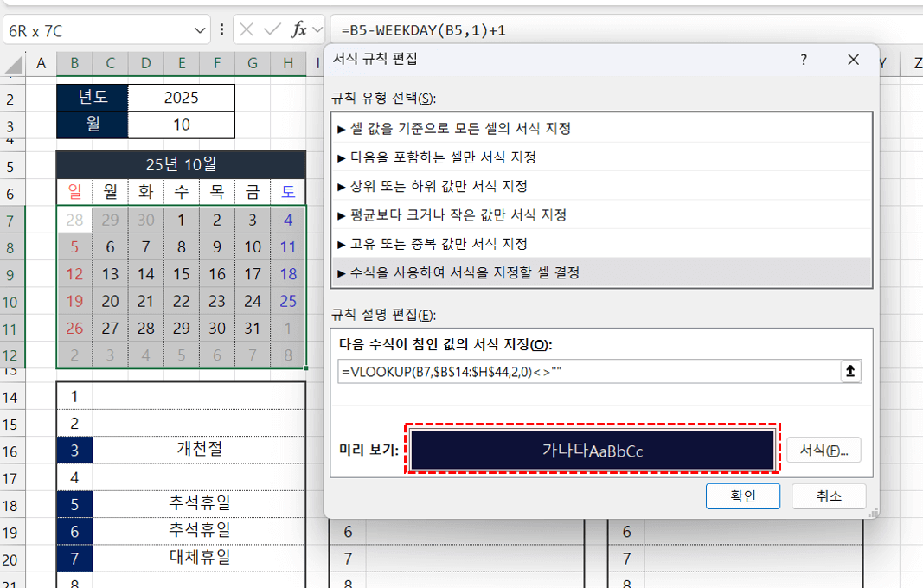Click the collapse dialog range selector icon
This screenshot has height=588, width=923.
[850, 371]
